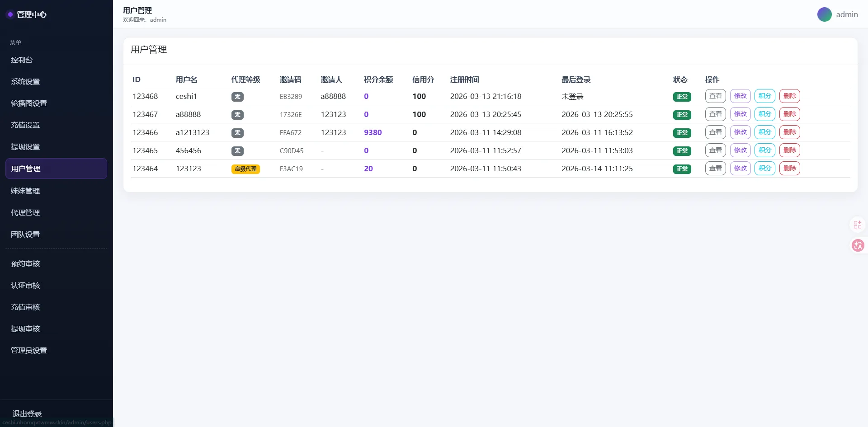This screenshot has height=427, width=868.
Task: Click the 9380 points balance value
Action: 373,132
